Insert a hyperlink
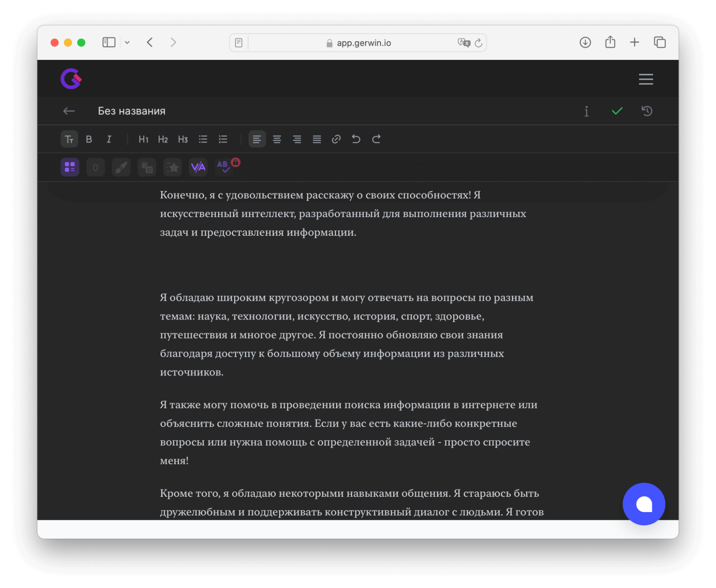Image resolution: width=716 pixels, height=588 pixels. (336, 139)
